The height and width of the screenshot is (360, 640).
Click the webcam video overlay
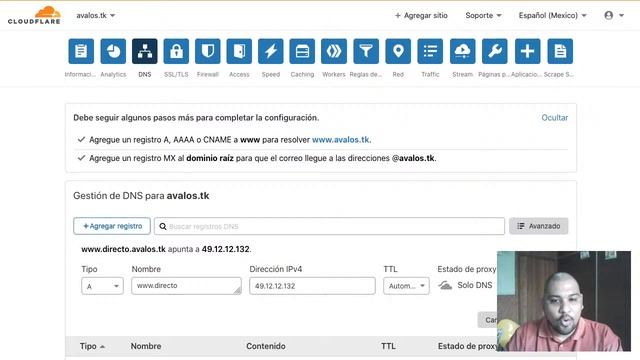[564, 301]
